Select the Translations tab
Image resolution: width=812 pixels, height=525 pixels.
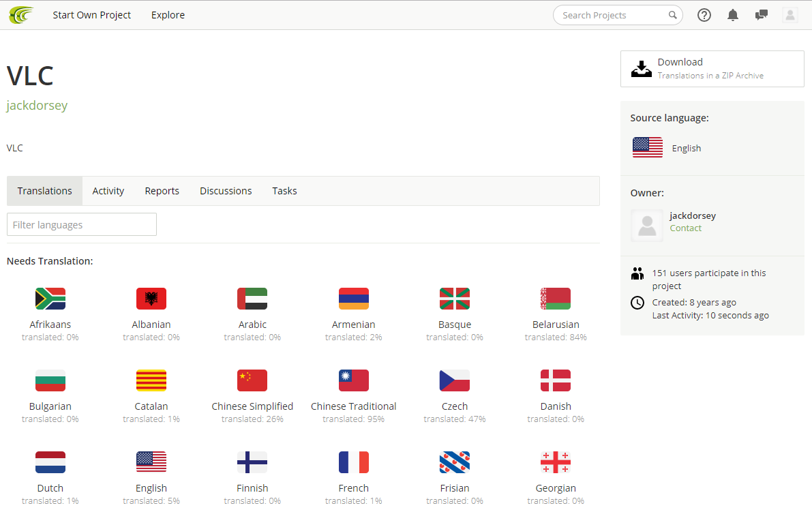tap(44, 191)
